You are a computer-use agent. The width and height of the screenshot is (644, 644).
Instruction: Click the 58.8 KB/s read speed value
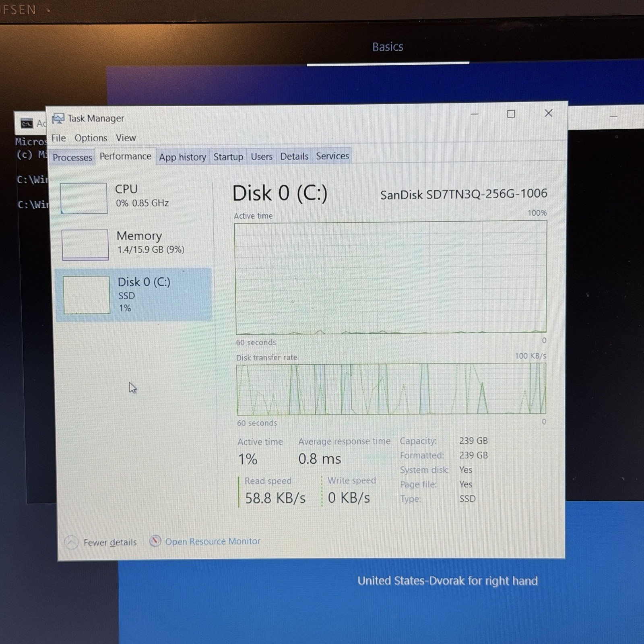point(275,498)
